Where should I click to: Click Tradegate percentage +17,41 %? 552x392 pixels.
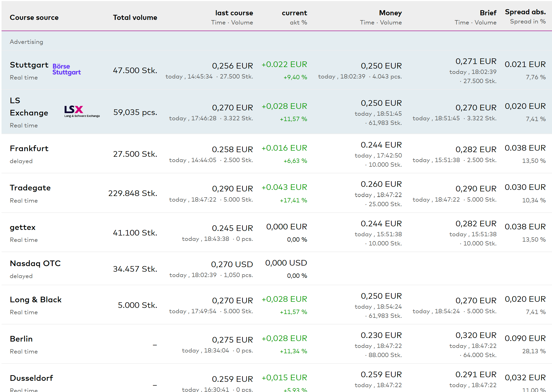293,200
